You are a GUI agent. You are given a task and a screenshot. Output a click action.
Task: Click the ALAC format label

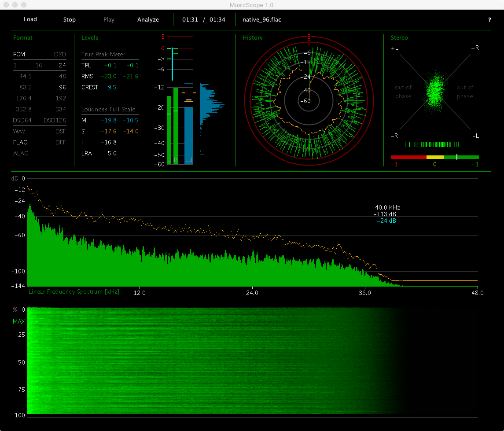pos(21,153)
